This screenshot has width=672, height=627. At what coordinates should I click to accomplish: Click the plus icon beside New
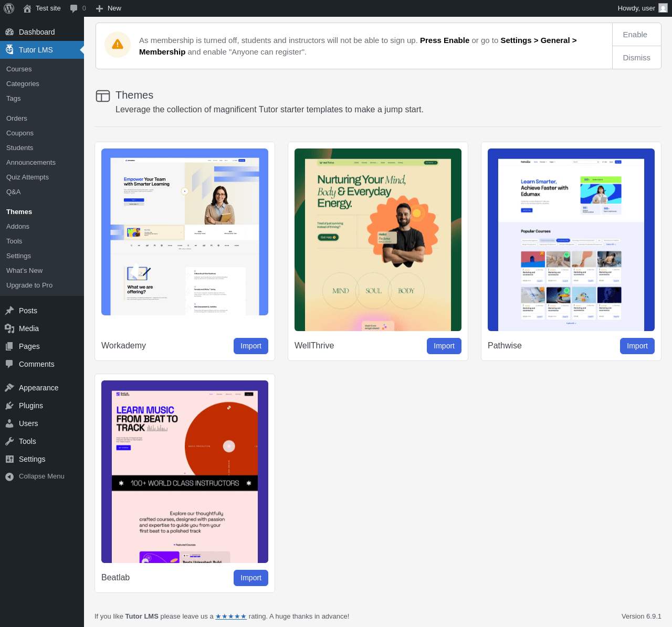(x=100, y=8)
